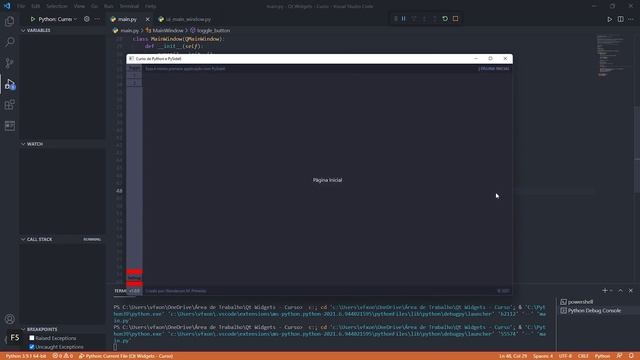Disable Uncaught Exceptions breakpoint

[32, 347]
